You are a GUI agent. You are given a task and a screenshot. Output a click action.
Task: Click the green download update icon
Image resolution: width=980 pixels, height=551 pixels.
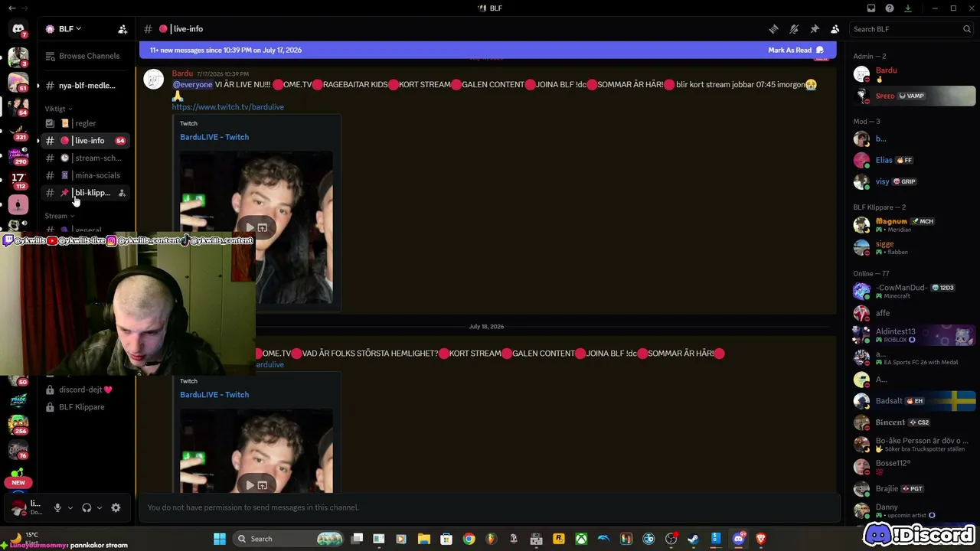point(908,8)
